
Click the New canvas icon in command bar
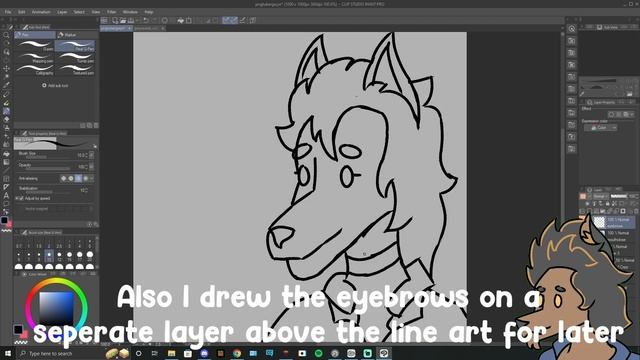[x=115, y=20]
